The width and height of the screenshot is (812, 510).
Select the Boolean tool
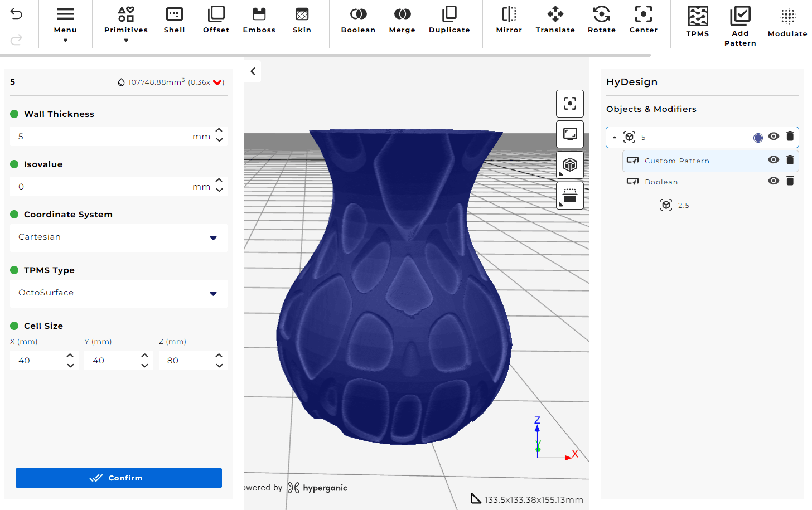tap(358, 21)
